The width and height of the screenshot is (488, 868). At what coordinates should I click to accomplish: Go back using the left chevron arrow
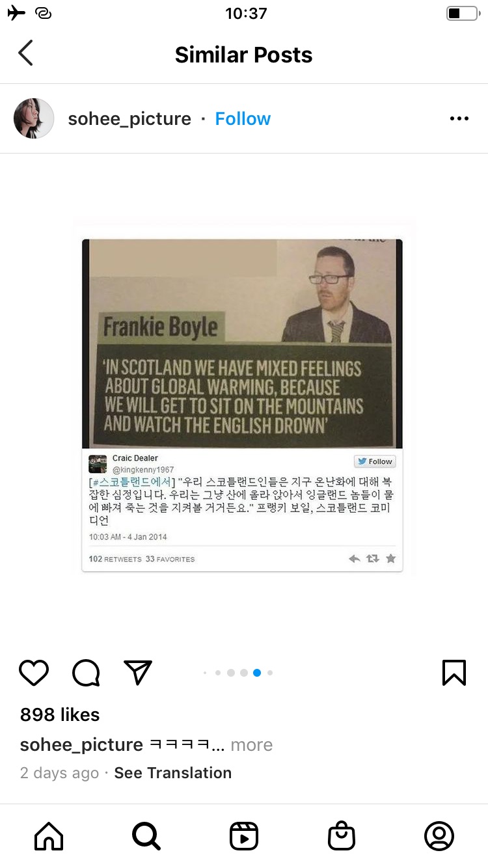point(25,53)
